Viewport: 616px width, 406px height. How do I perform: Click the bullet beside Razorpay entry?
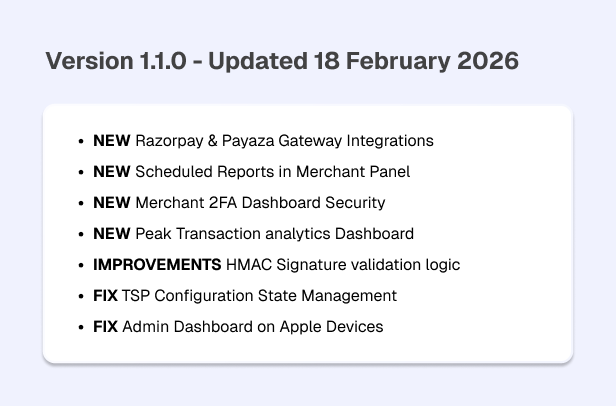click(x=81, y=141)
